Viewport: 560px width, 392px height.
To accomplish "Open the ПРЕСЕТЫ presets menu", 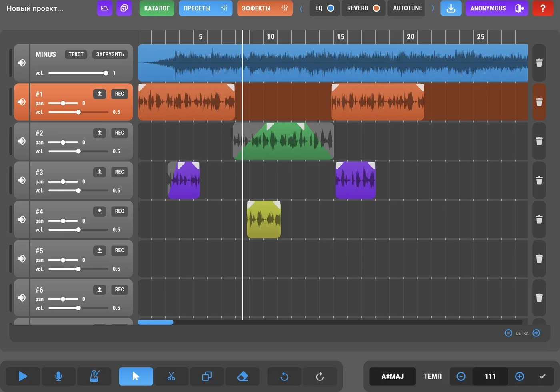I will [206, 8].
